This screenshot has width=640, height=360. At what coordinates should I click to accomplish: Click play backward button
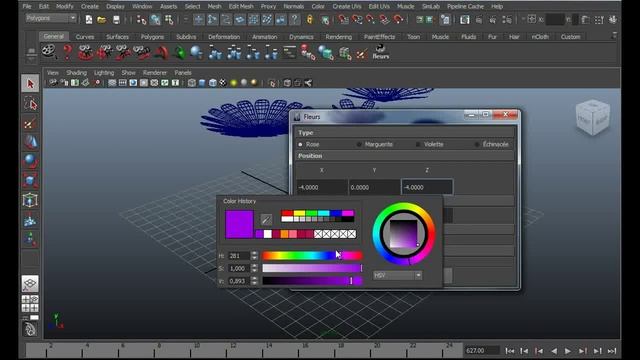tap(554, 351)
